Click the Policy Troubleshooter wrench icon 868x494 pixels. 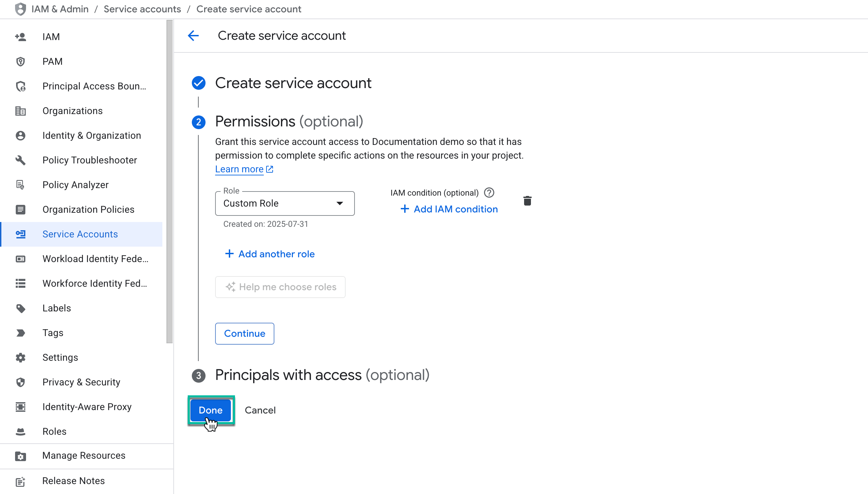[x=20, y=160]
